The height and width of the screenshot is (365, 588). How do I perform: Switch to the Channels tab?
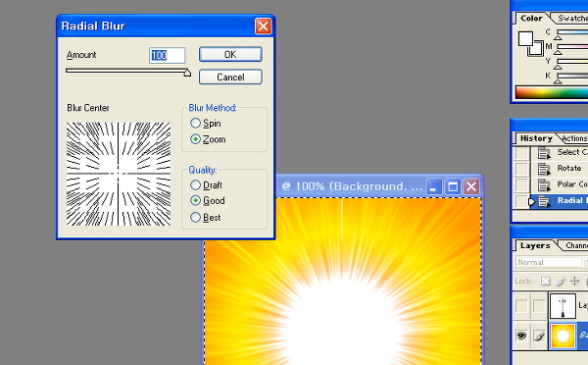(x=577, y=245)
